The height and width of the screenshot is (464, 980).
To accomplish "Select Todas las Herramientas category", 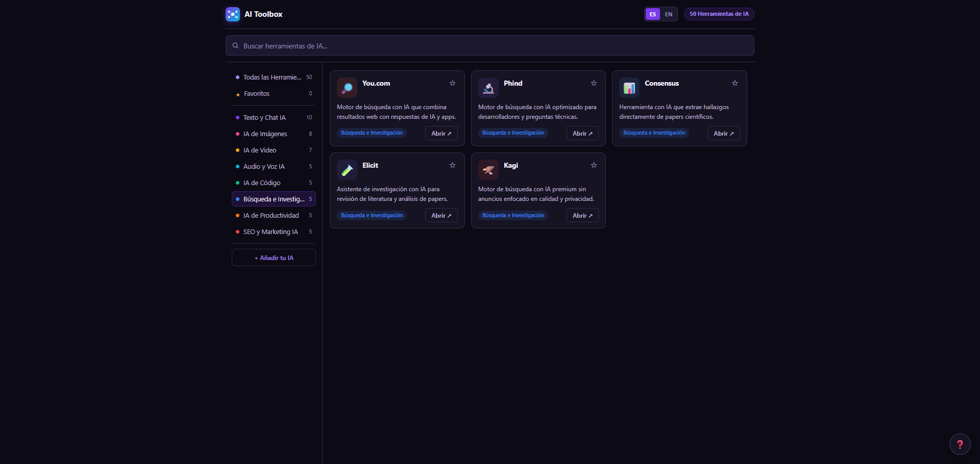I will 274,78.
